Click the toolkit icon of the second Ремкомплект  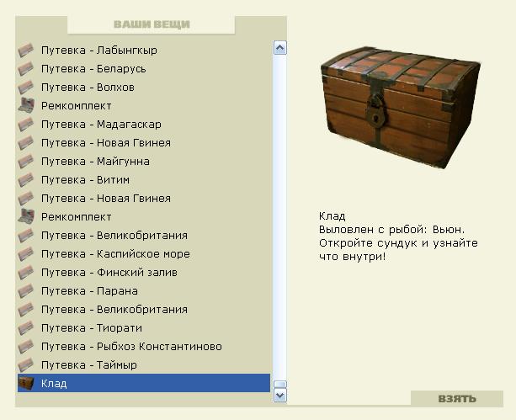pyautogui.click(x=26, y=216)
